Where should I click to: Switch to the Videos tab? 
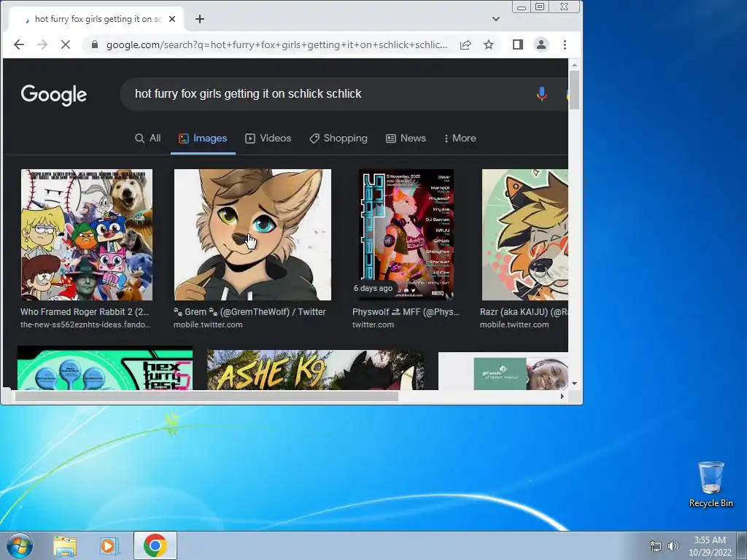(268, 138)
